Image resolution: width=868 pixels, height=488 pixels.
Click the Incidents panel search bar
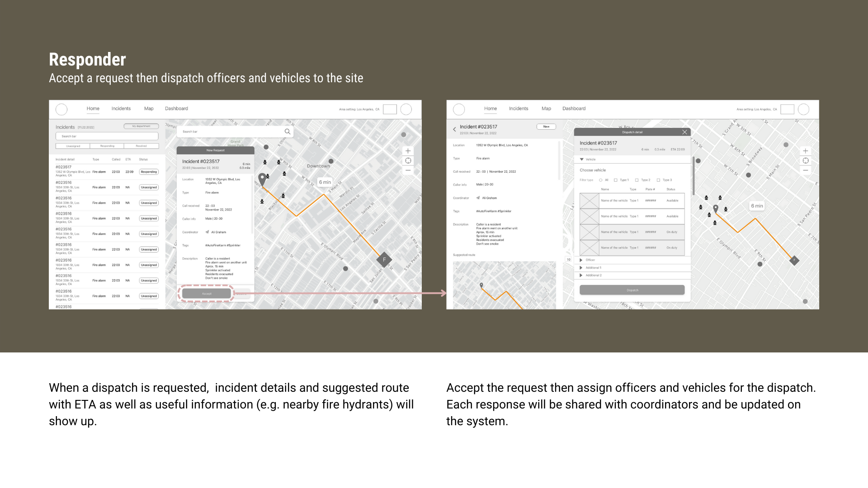point(107,136)
